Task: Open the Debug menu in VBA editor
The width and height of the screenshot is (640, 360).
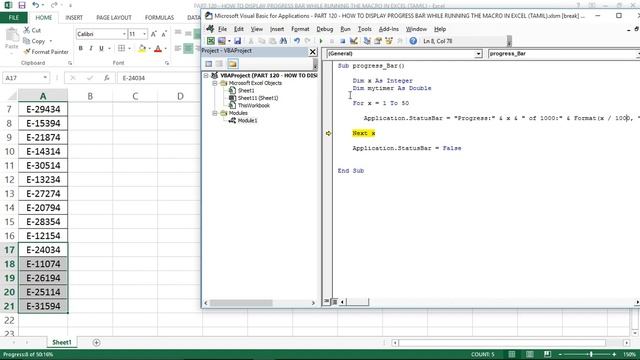Action: click(x=324, y=29)
